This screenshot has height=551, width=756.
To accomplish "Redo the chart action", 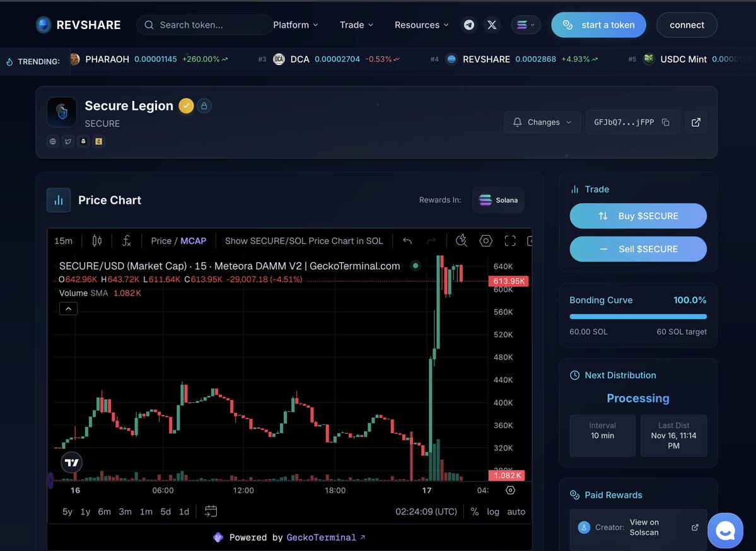I will (431, 241).
